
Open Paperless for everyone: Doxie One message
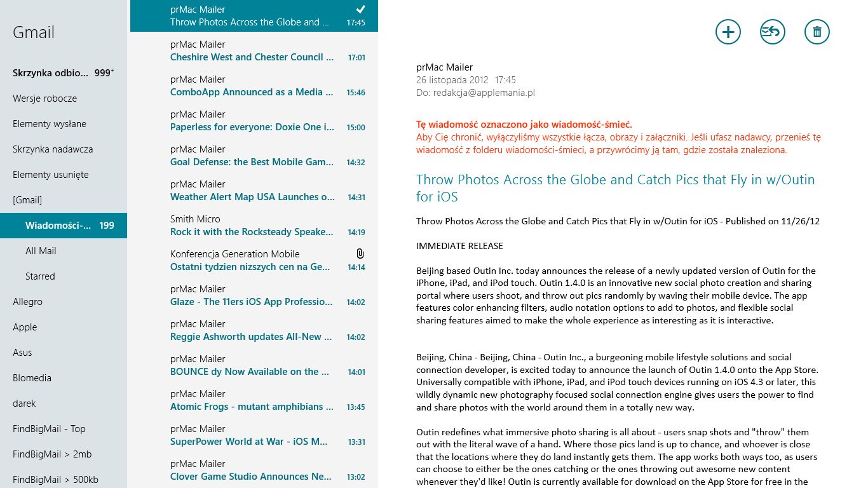point(254,121)
